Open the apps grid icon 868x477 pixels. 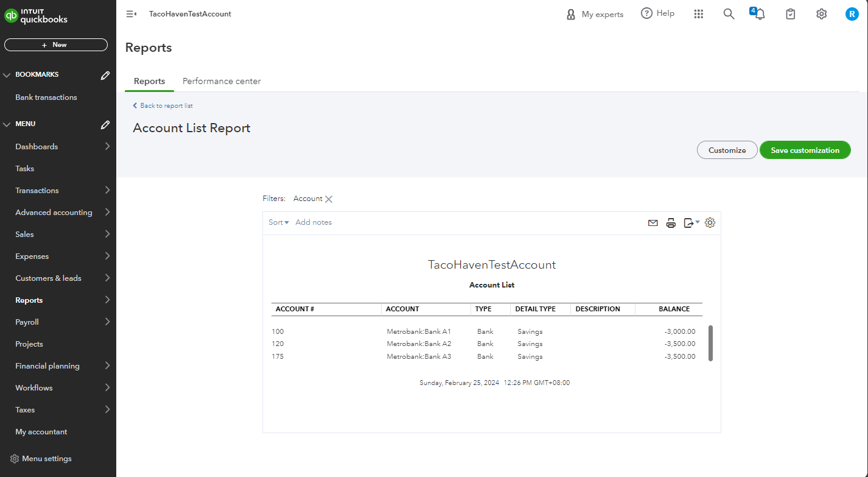(699, 14)
